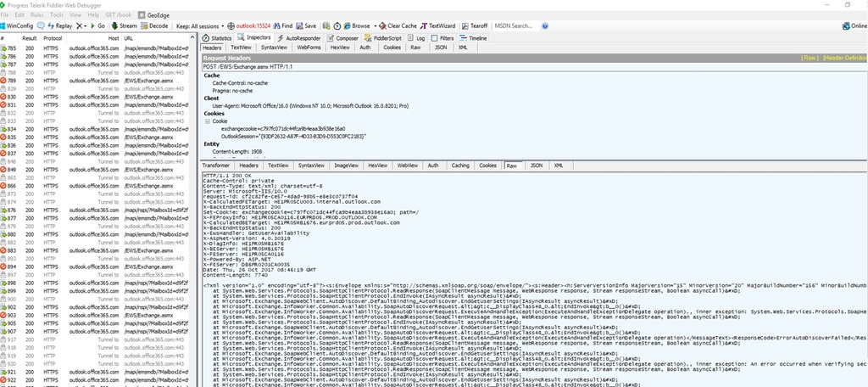This screenshot has width=868, height=387.
Task: Click the blue help icon beside MSDN Search
Action: click(x=545, y=26)
